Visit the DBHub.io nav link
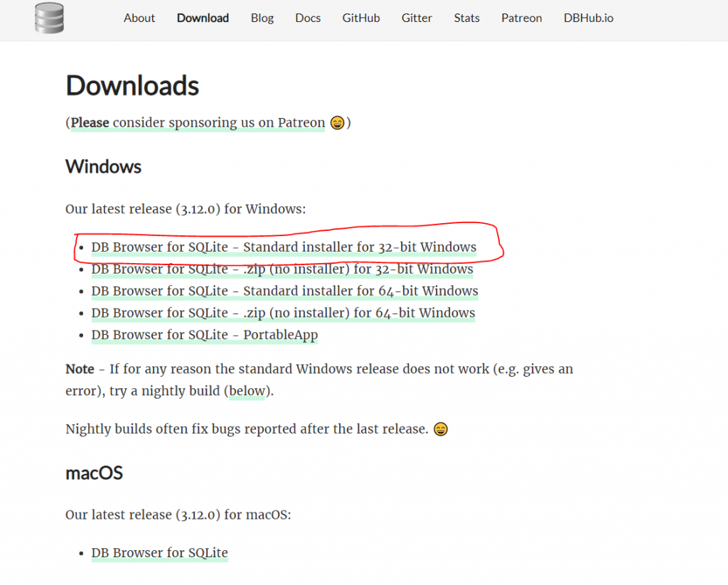The image size is (728, 585). 589,18
